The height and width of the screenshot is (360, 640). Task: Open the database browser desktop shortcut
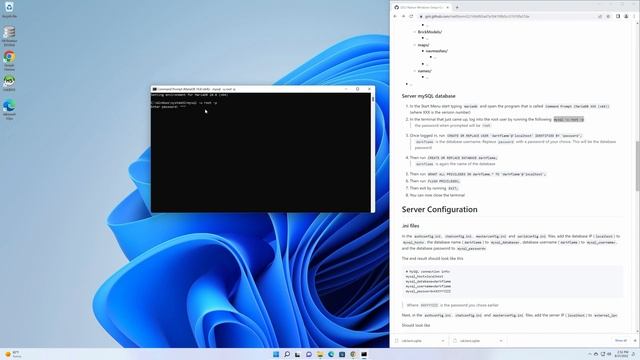pos(9,36)
